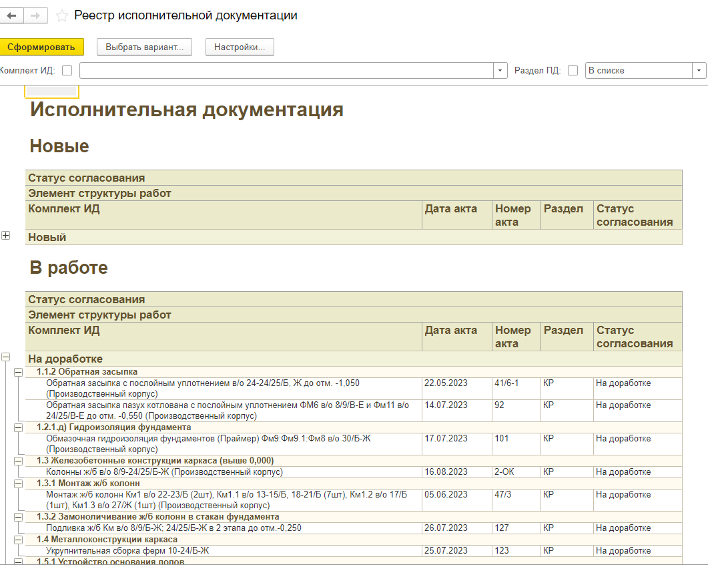Enable the 'Раздел ПД' filter checkbox

pos(573,71)
